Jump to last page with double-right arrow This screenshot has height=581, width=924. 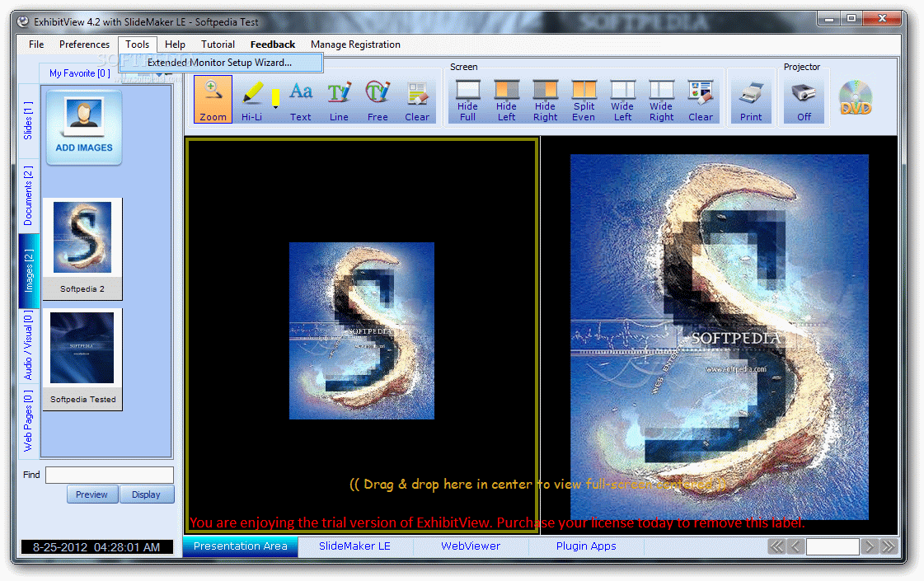coord(888,546)
